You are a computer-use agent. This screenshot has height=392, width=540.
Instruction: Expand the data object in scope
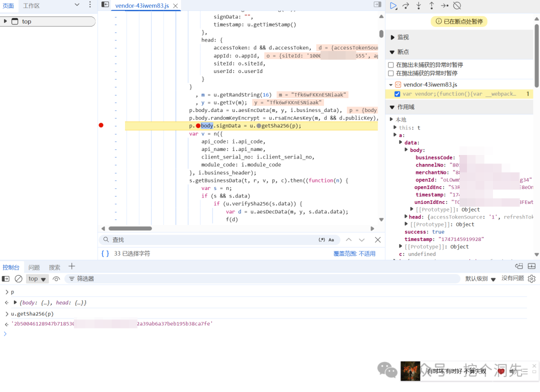click(x=400, y=142)
